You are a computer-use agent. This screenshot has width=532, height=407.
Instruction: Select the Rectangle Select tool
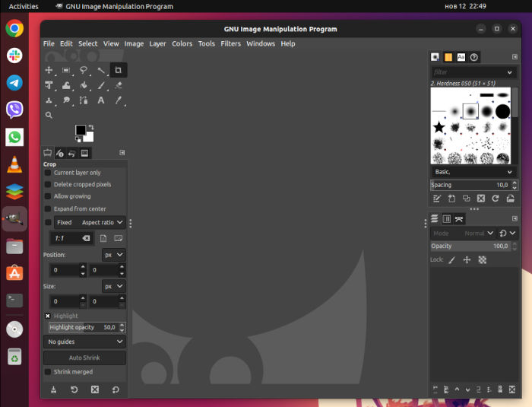coord(66,70)
